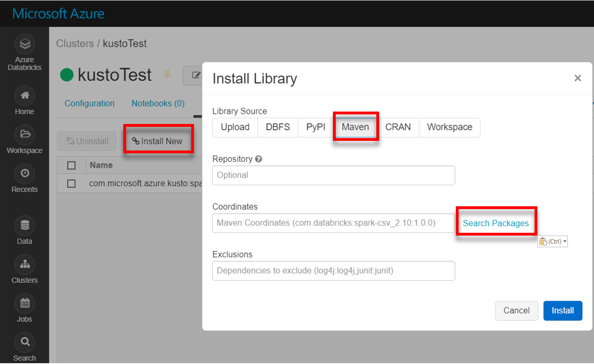This screenshot has height=364, width=594.
Task: Toggle the pin next to kustoTest
Action: click(x=168, y=75)
